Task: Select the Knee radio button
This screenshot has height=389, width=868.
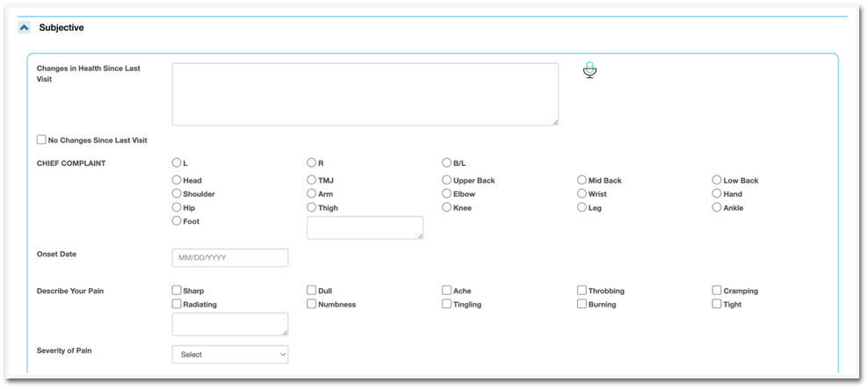Action: pos(446,207)
